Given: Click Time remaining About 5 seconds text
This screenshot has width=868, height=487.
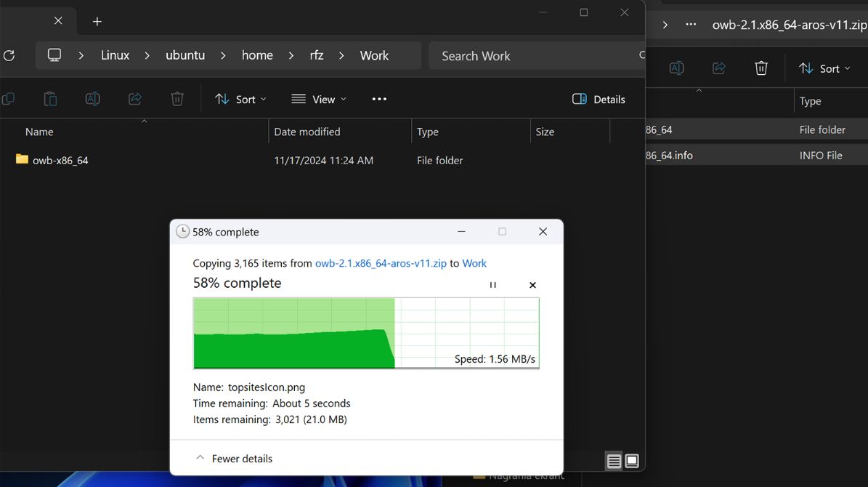Looking at the screenshot, I should (x=271, y=403).
